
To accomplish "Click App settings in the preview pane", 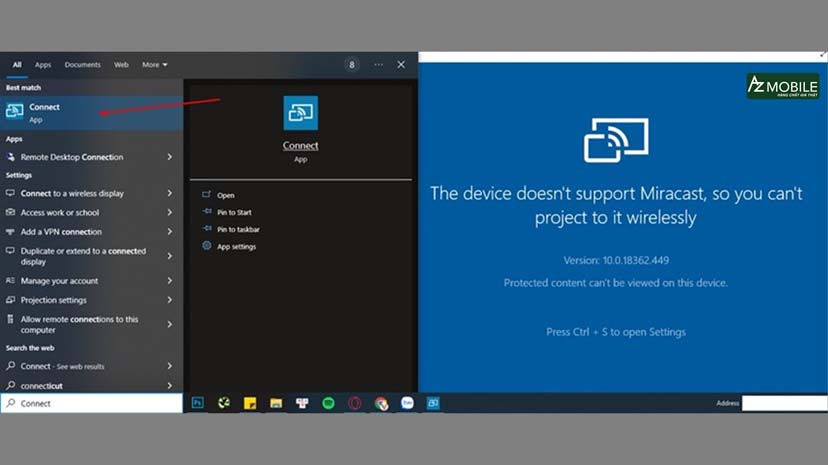I will (x=237, y=246).
